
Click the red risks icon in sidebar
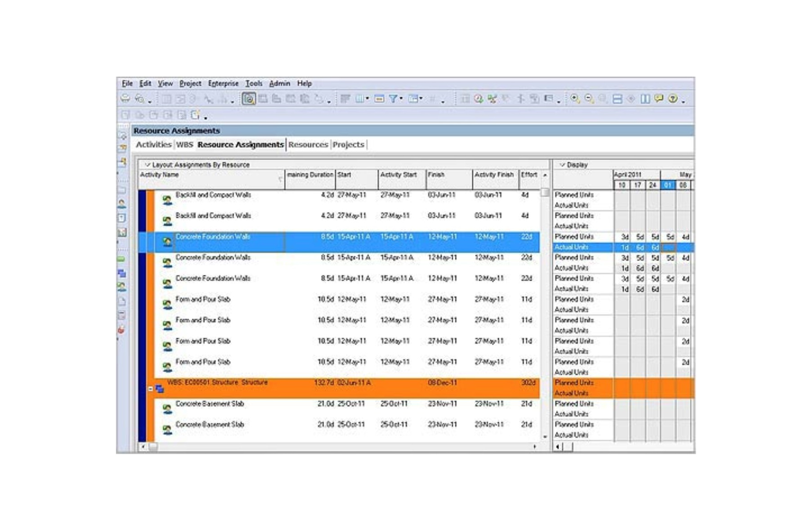coord(121,330)
